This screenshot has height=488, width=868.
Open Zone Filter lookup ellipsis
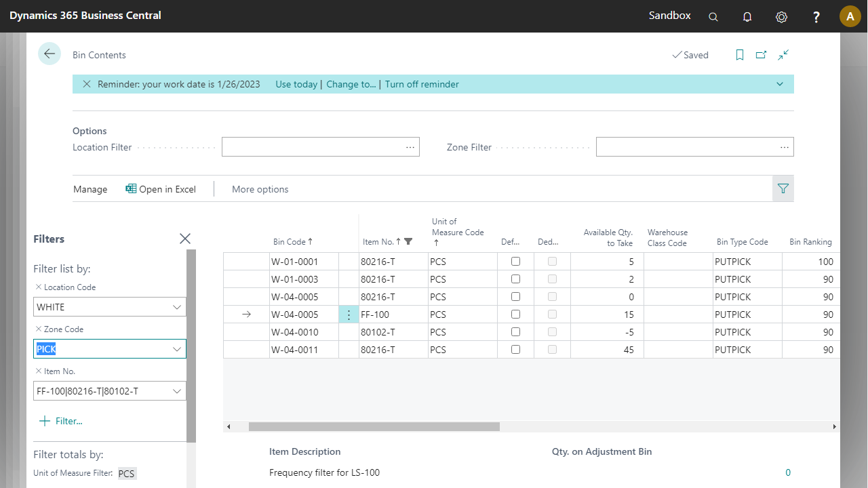point(785,147)
